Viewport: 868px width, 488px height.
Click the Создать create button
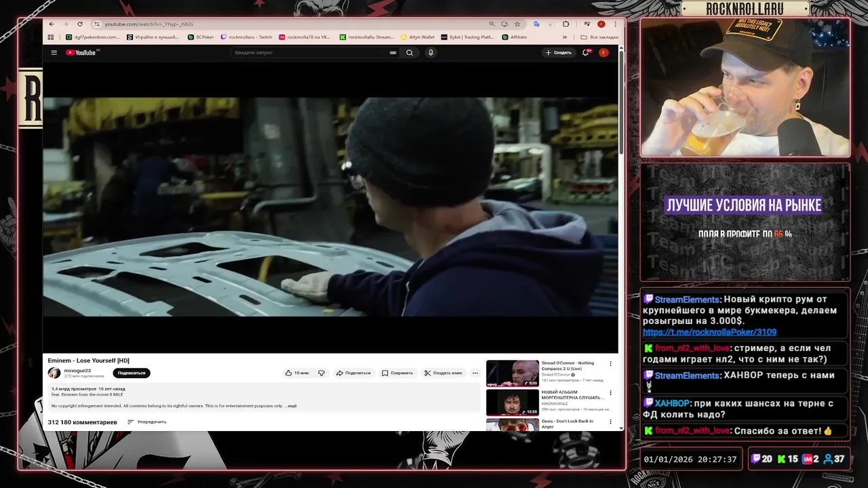(x=558, y=52)
